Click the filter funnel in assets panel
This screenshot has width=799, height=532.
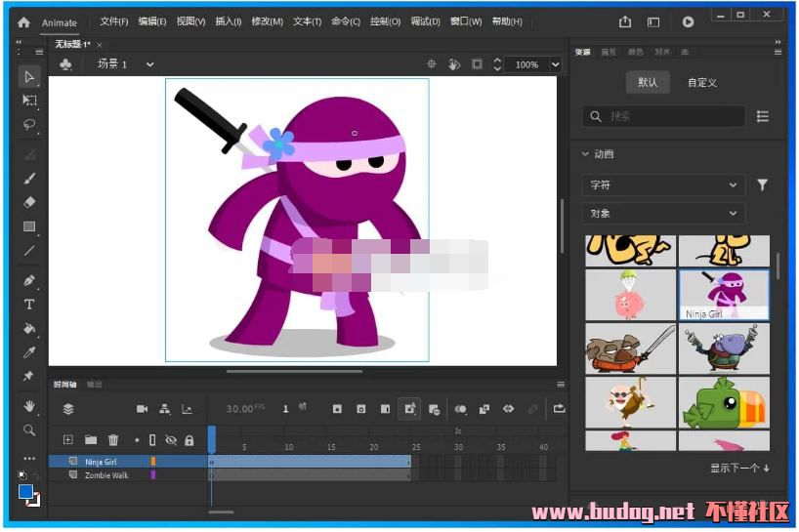[762, 184]
